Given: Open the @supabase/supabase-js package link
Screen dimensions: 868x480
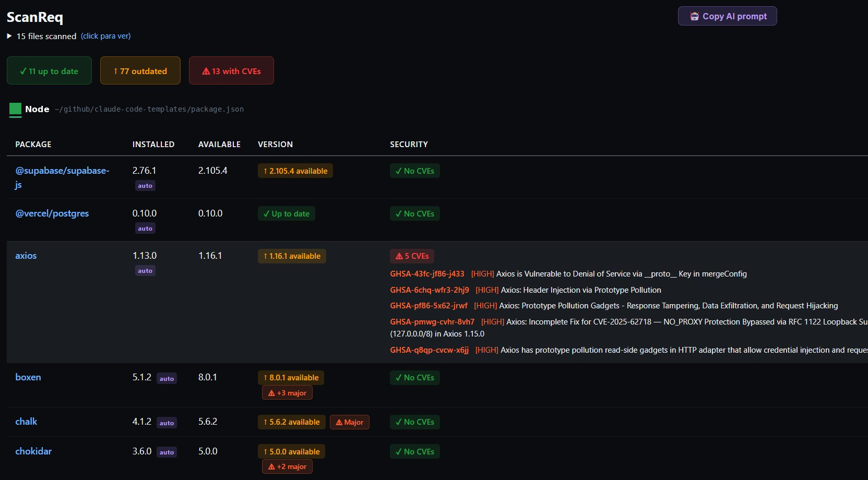Looking at the screenshot, I should pyautogui.click(x=62, y=177).
